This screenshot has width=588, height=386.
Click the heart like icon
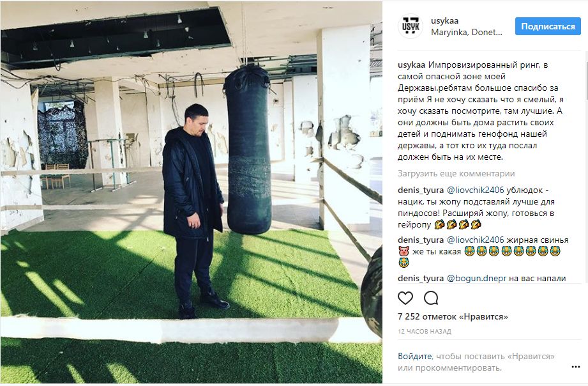[x=405, y=298]
